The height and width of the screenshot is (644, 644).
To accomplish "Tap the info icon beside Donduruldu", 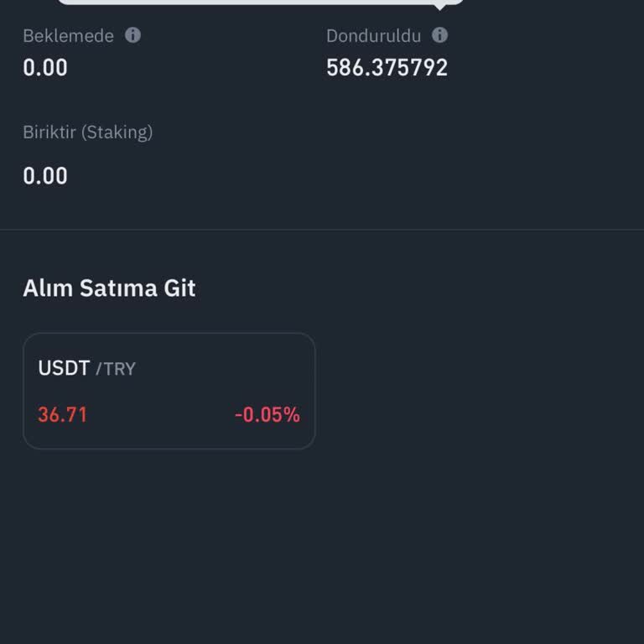I will tap(439, 35).
